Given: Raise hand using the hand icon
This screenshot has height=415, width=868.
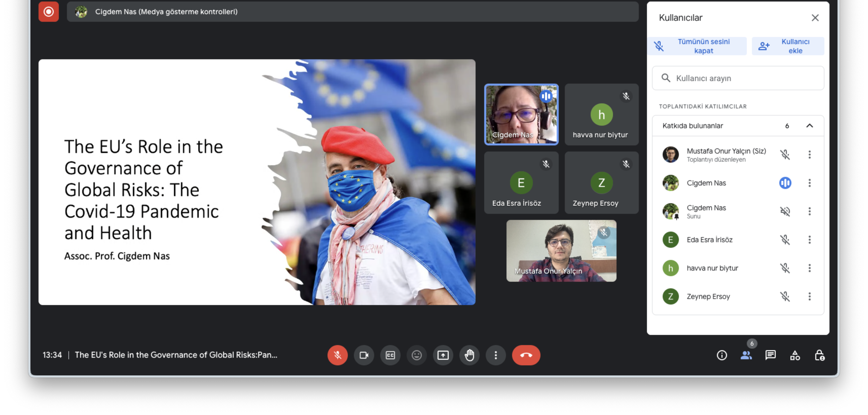Looking at the screenshot, I should coord(469,355).
